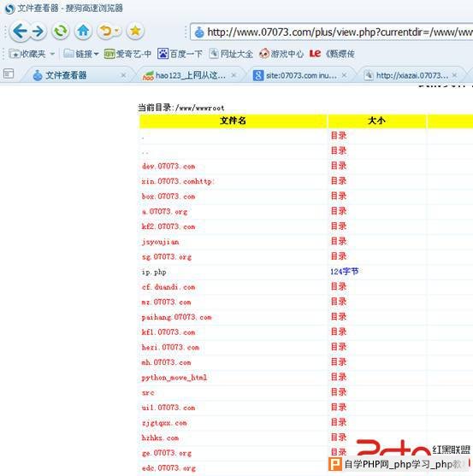Image resolution: width=473 pixels, height=476 pixels.
Task: Open the kf2.07073.com directory
Action: [169, 226]
